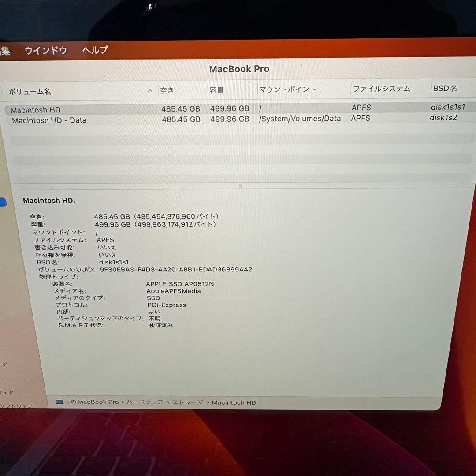476x476 pixels.
Task: Click the sort chevron beside ボリューム名
Action: pyautogui.click(x=150, y=90)
